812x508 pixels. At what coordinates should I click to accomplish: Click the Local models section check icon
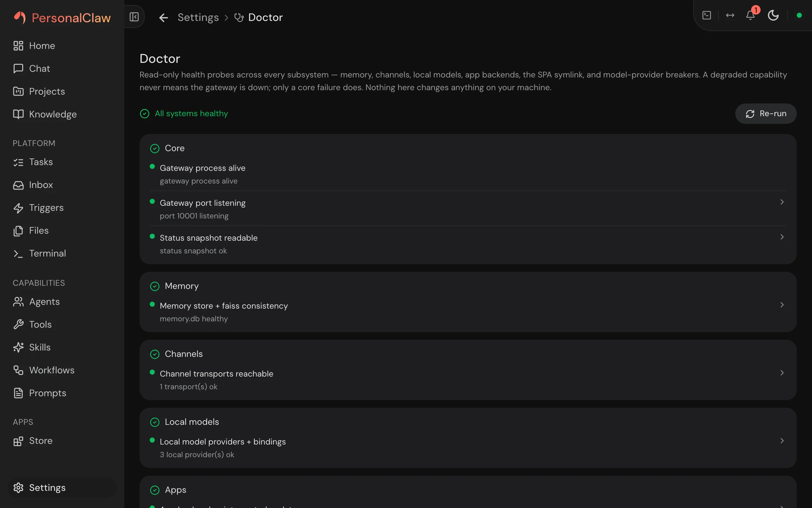(x=155, y=422)
